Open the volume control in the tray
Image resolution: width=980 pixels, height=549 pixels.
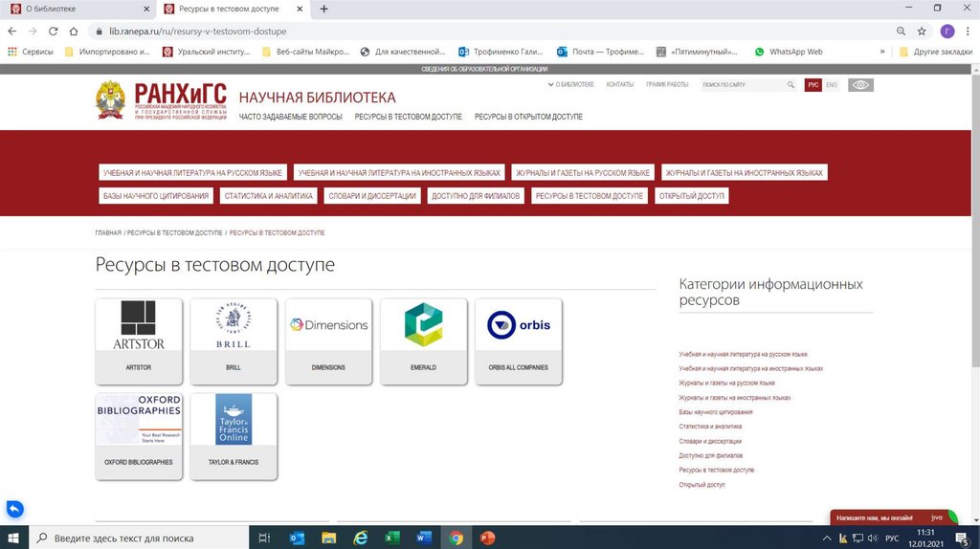pyautogui.click(x=873, y=538)
